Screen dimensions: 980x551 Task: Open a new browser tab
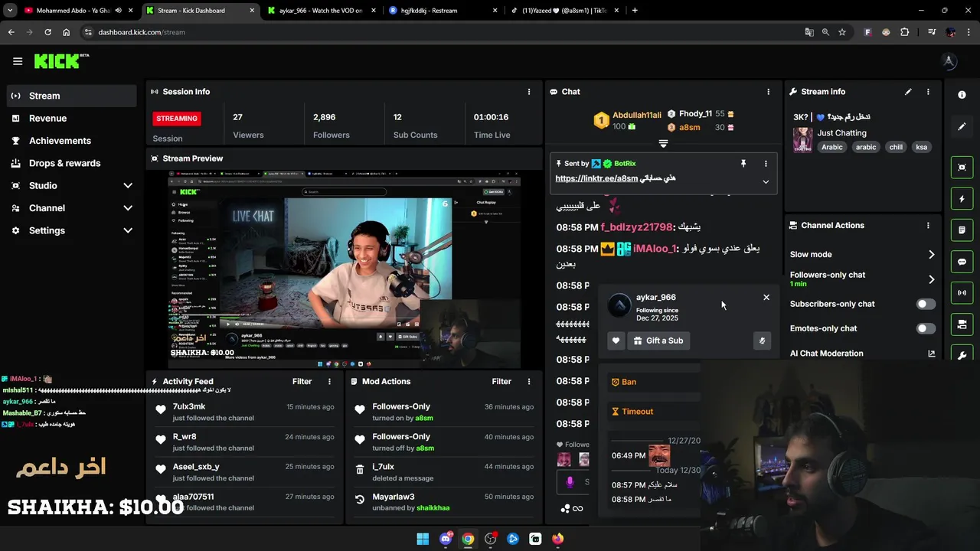[634, 11]
